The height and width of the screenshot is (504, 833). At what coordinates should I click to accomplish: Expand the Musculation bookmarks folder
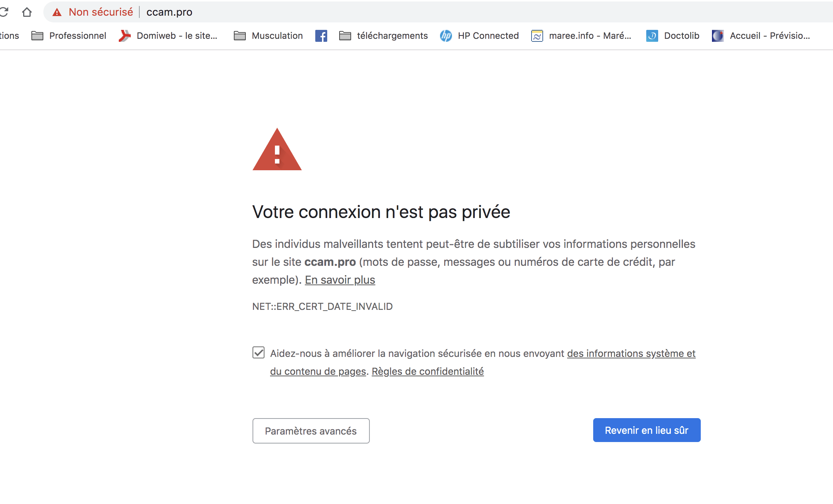[268, 36]
